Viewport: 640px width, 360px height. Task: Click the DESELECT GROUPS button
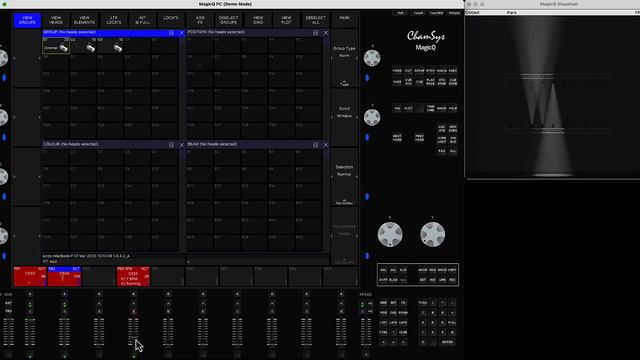coord(229,20)
